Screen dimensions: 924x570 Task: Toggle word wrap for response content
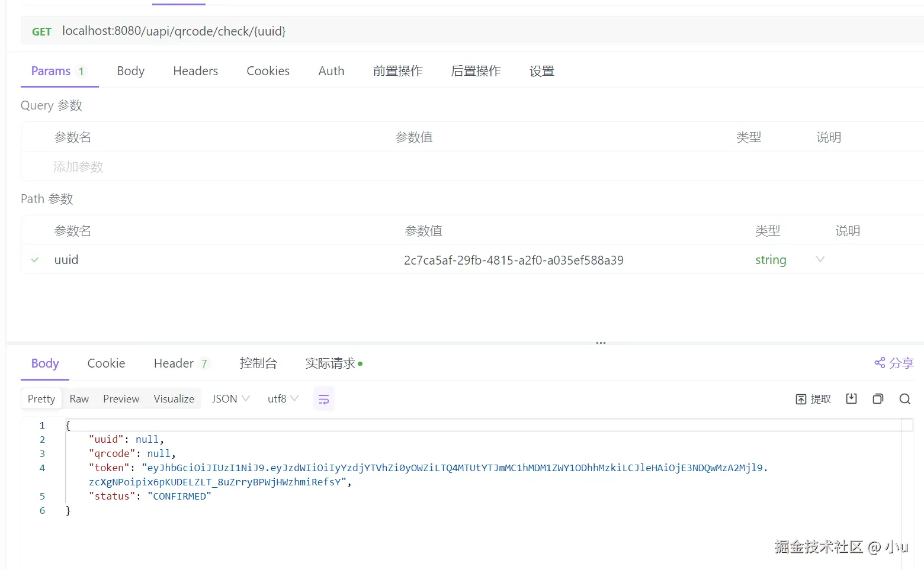coord(323,398)
